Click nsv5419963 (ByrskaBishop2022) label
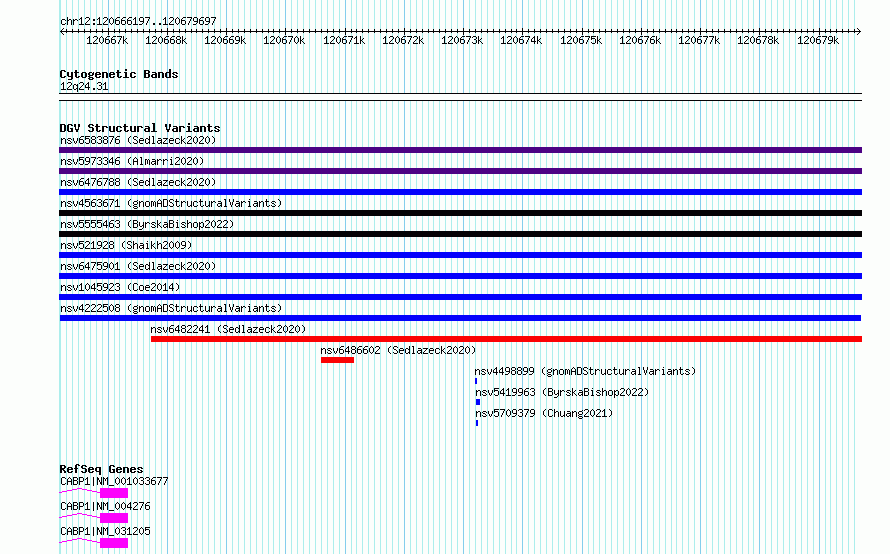Image resolution: width=890 pixels, height=554 pixels. (x=562, y=392)
